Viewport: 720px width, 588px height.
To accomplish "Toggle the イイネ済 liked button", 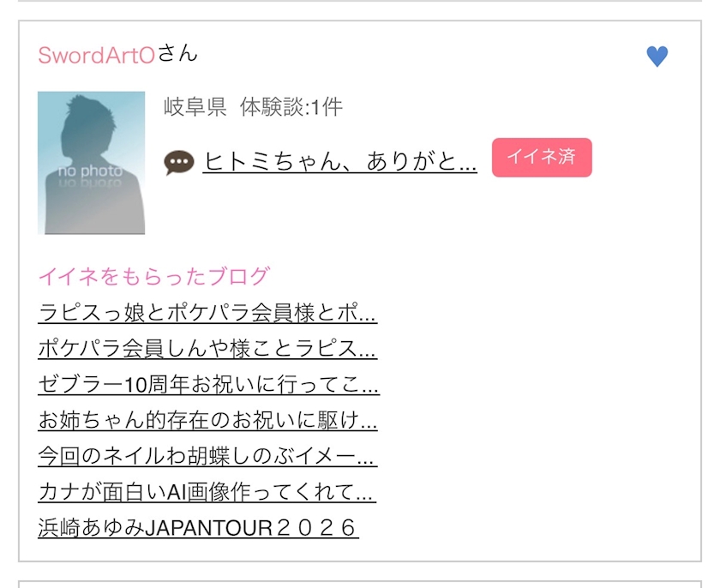I will 542,158.
